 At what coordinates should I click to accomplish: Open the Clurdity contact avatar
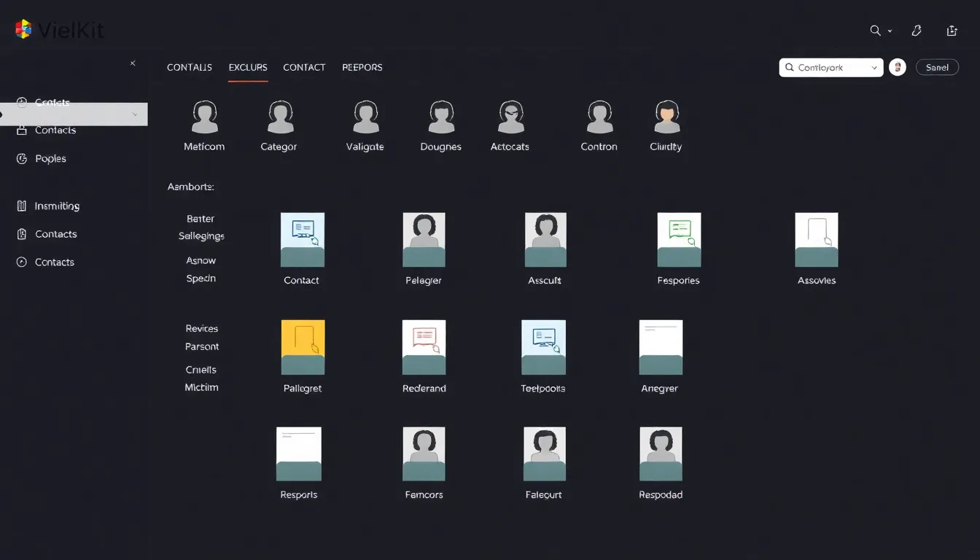click(x=666, y=117)
